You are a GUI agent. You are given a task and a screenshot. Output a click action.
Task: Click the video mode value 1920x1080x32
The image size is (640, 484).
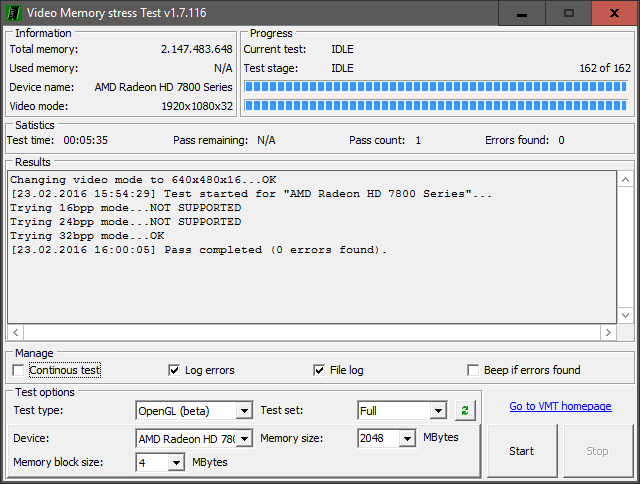coord(197,107)
